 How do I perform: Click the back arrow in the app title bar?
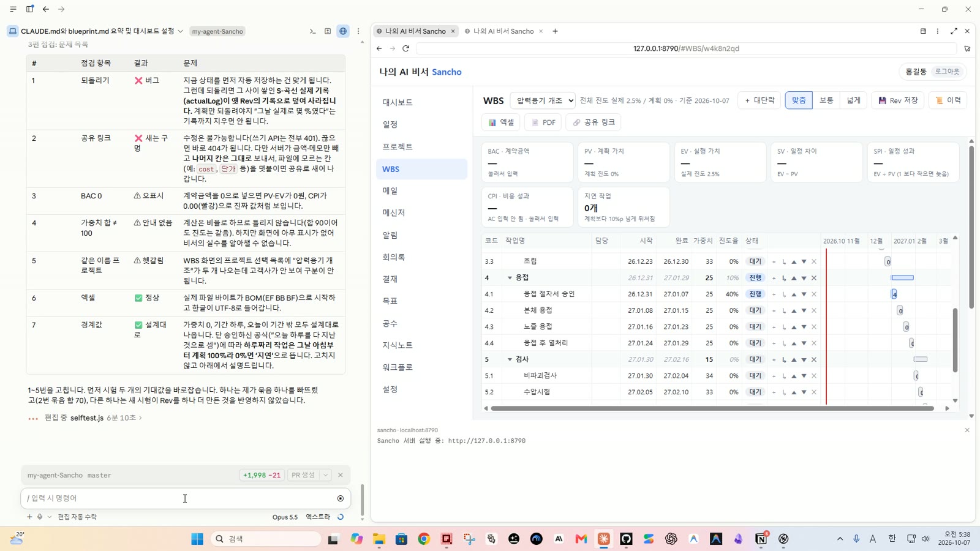coord(46,9)
